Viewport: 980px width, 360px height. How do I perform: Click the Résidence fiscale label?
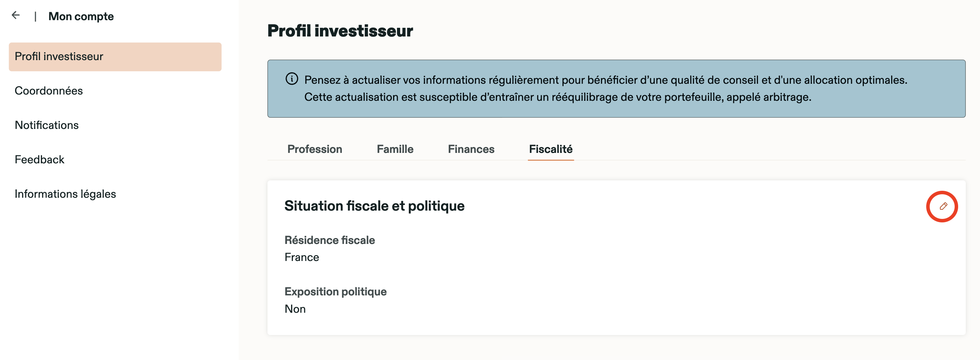329,240
